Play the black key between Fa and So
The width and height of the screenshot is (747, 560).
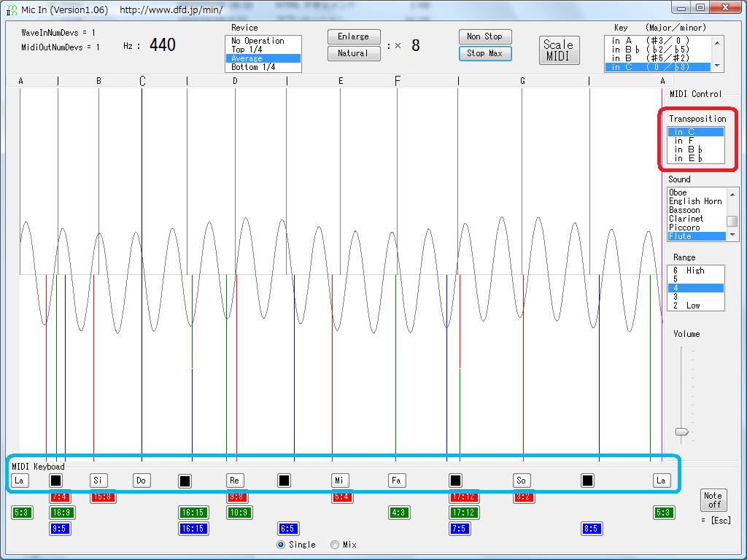tap(455, 481)
